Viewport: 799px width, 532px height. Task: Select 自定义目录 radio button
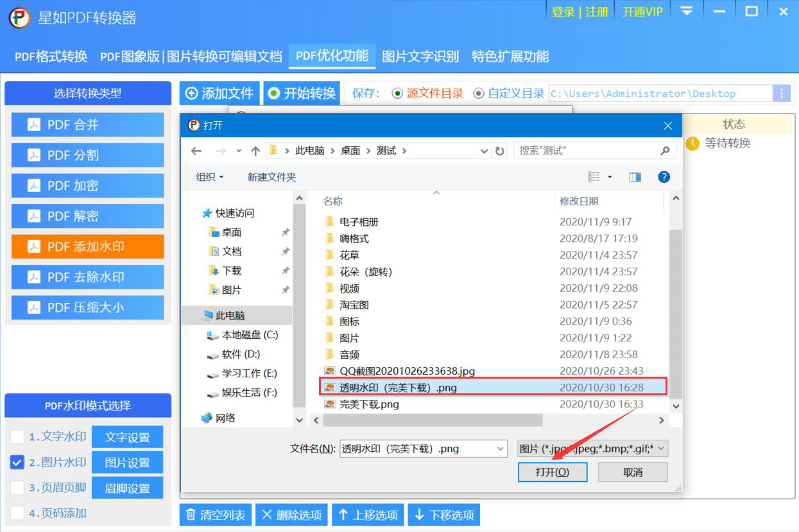tap(479, 93)
